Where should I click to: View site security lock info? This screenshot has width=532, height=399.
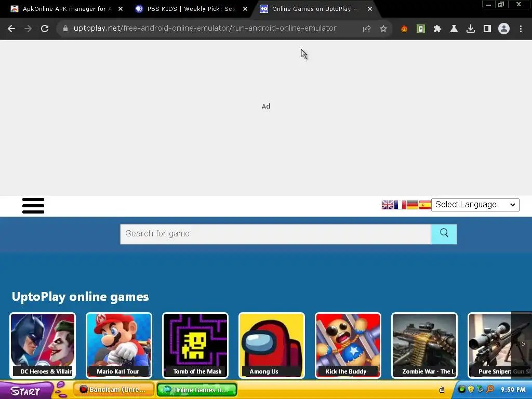[x=65, y=29]
